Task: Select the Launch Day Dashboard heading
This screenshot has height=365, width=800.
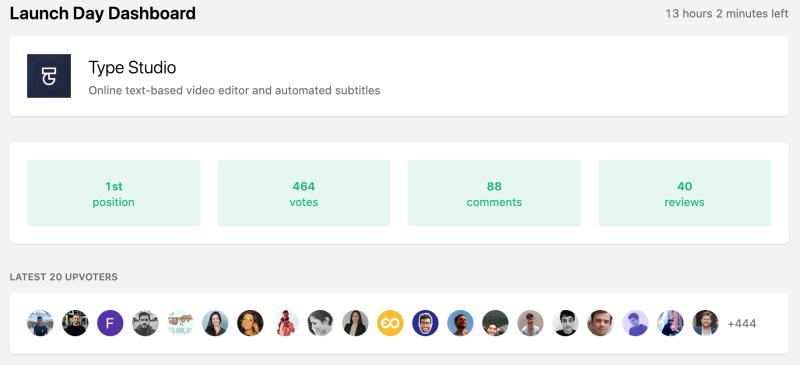Action: click(x=103, y=13)
